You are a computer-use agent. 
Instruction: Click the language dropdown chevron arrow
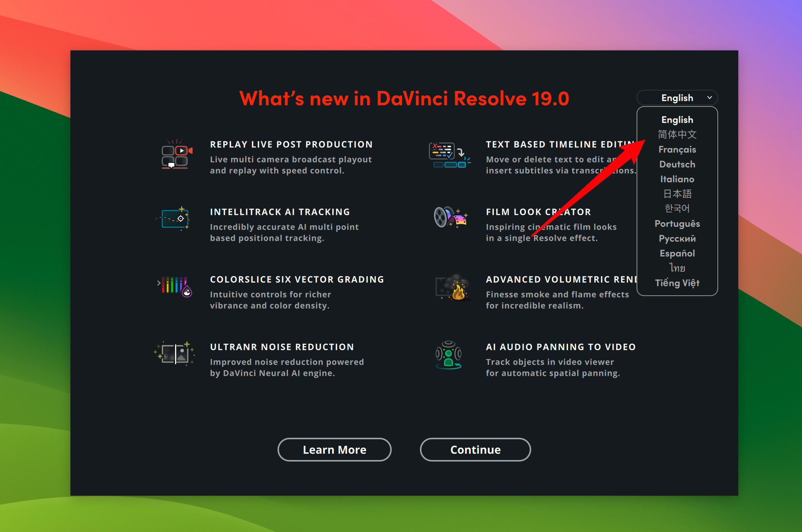(x=709, y=98)
